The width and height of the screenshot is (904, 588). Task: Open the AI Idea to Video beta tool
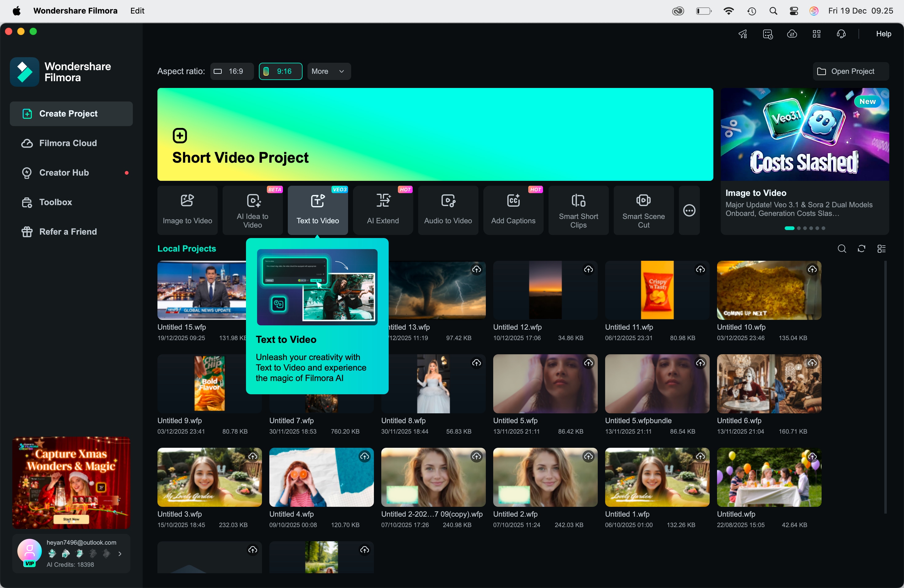[x=252, y=210]
